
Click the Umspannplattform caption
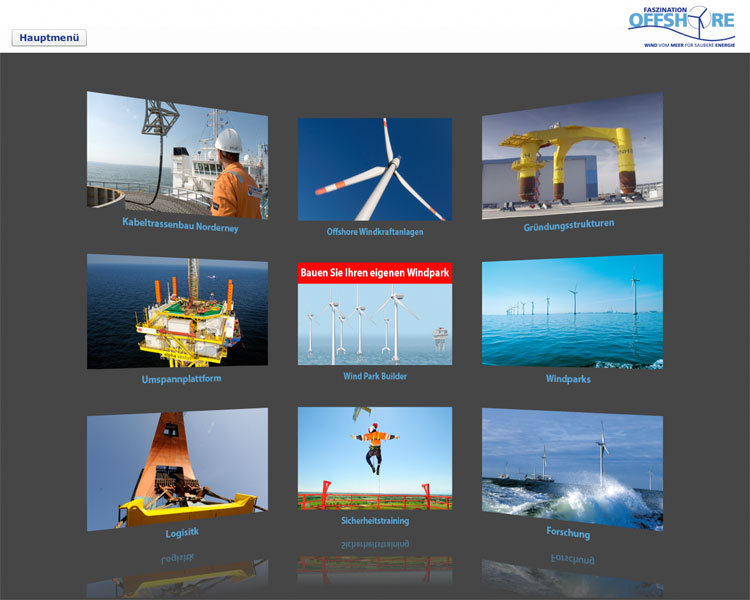coord(182,380)
